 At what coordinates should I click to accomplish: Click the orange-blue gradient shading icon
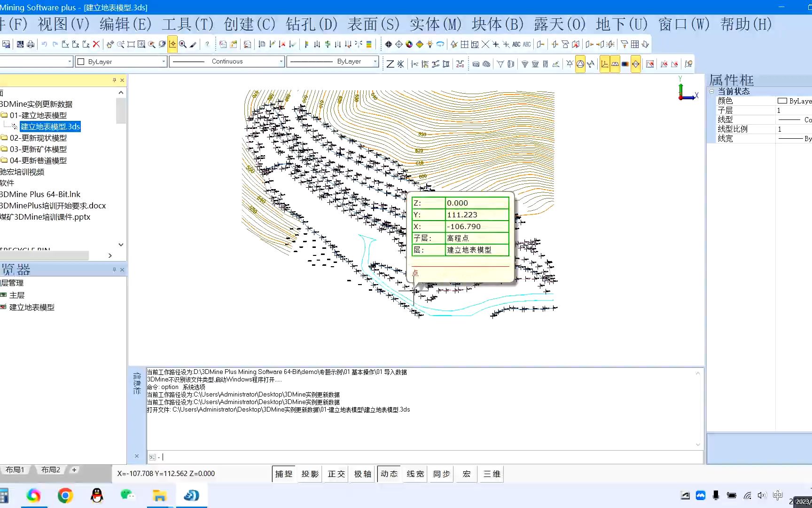tap(625, 64)
